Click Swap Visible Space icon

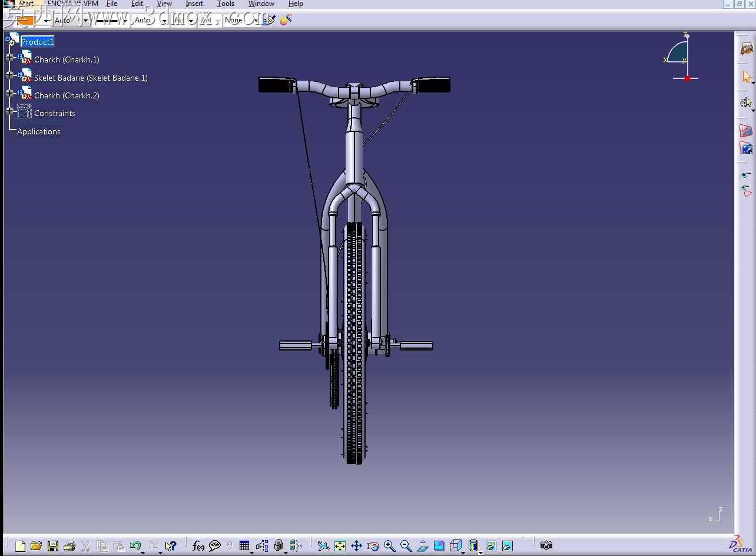(x=507, y=546)
